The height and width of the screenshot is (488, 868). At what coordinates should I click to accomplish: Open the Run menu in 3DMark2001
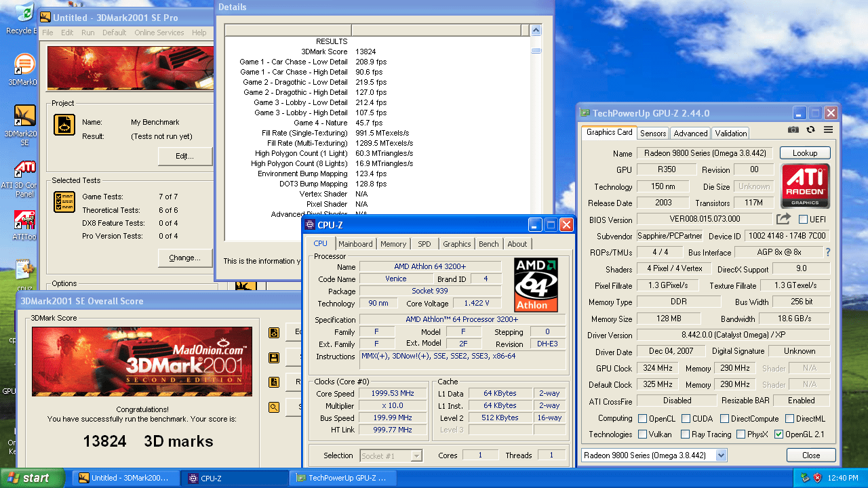coord(88,33)
